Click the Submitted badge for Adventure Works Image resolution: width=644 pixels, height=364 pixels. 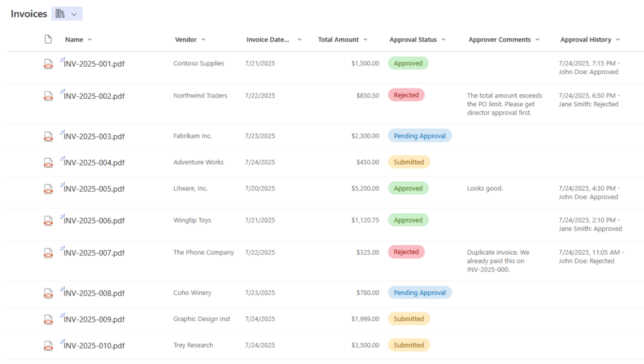point(409,162)
